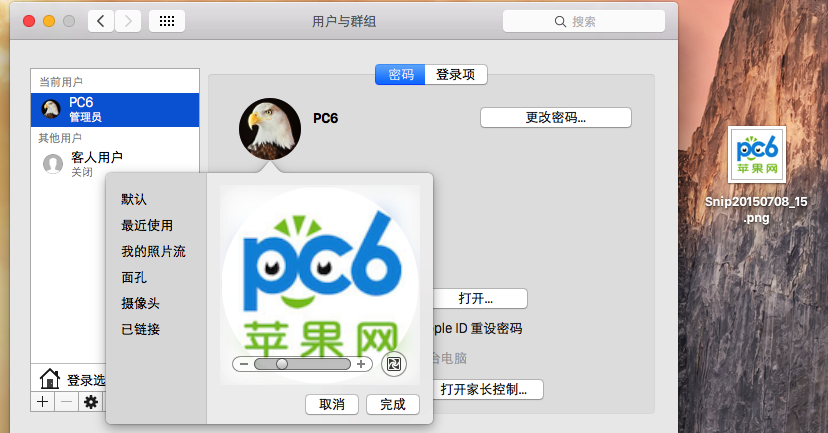
Task: Minimize the 用户与群组 window
Action: click(49, 21)
